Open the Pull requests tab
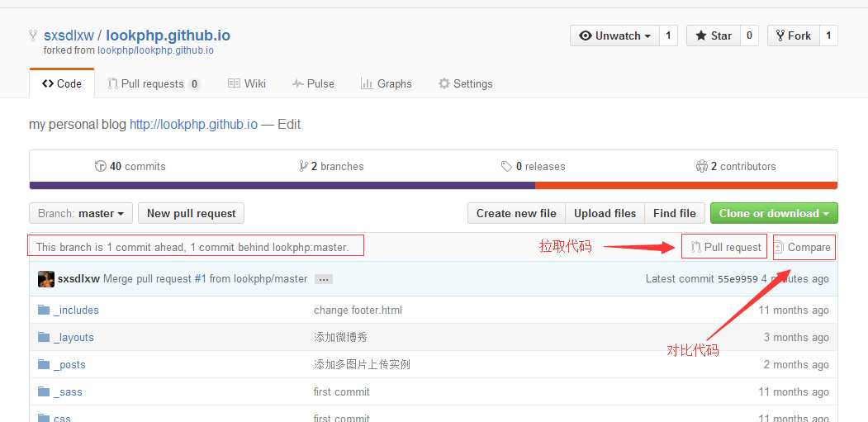The height and width of the screenshot is (422, 868). (154, 83)
